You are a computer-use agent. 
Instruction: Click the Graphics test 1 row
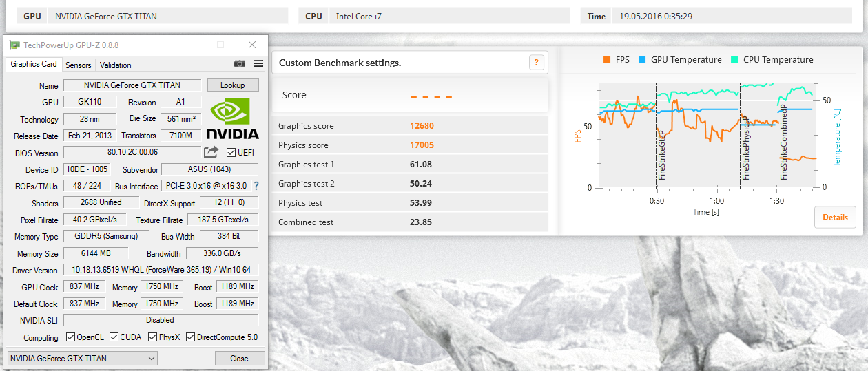[x=410, y=165]
